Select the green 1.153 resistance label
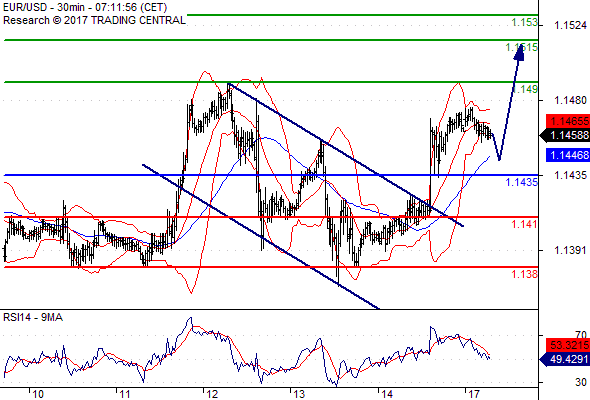The height and width of the screenshot is (400, 590). 525,23
